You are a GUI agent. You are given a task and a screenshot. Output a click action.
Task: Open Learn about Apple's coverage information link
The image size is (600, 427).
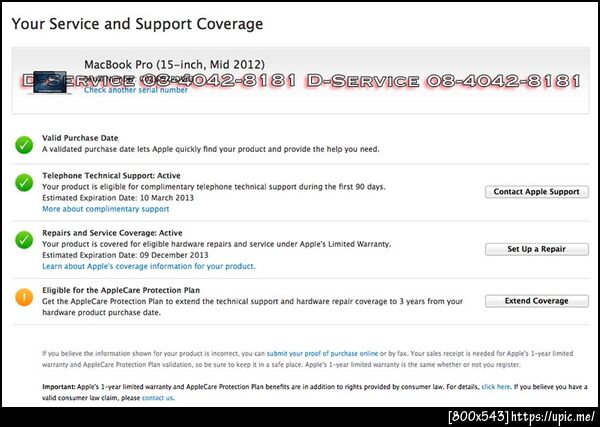(148, 266)
